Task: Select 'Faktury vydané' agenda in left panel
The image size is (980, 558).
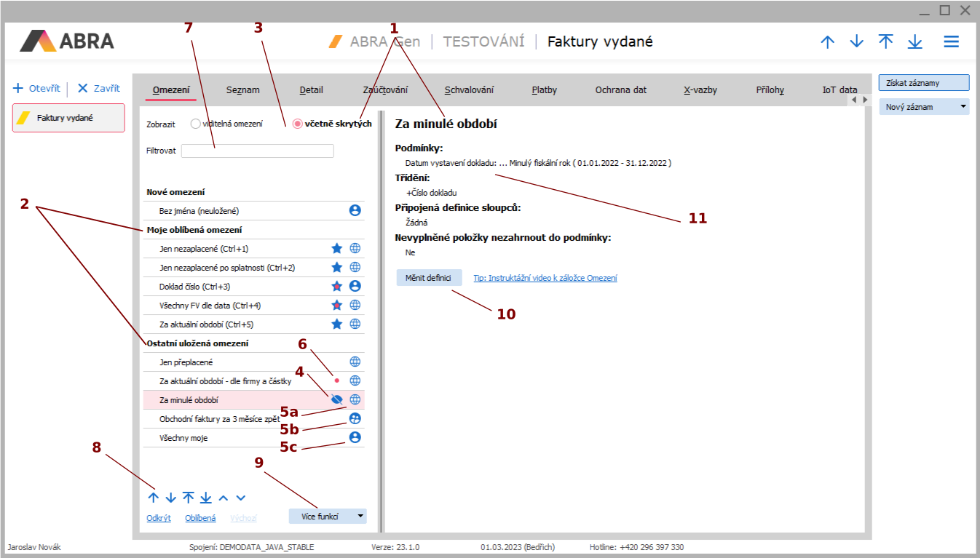Action: click(x=68, y=118)
